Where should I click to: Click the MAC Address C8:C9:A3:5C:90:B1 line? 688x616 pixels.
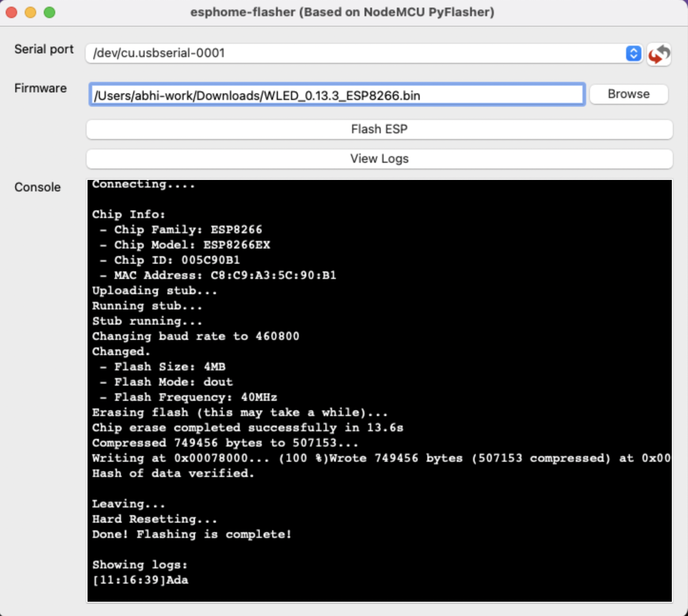(218, 275)
